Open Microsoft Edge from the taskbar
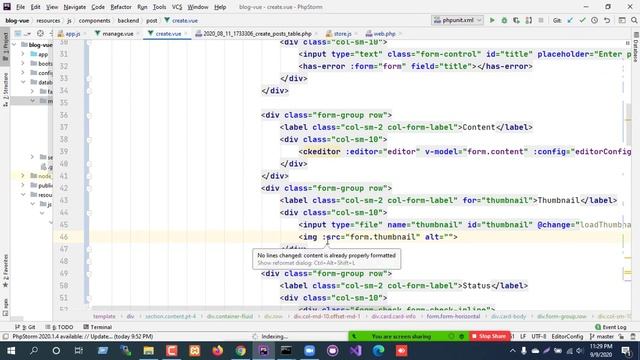Viewport: 640px width, 360px height. (378, 351)
